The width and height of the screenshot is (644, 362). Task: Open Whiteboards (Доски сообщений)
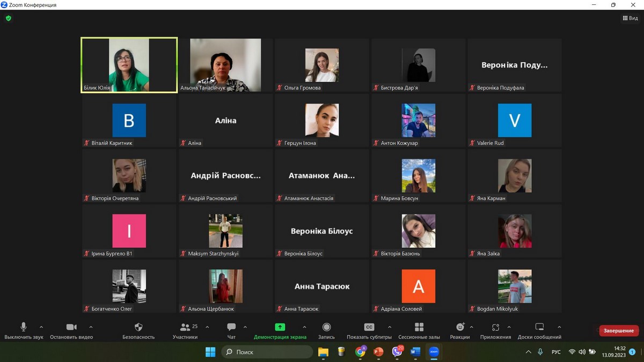tap(539, 327)
